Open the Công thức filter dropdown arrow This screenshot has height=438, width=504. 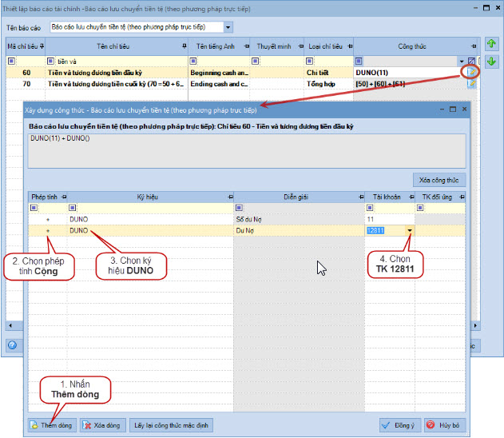[x=462, y=61]
